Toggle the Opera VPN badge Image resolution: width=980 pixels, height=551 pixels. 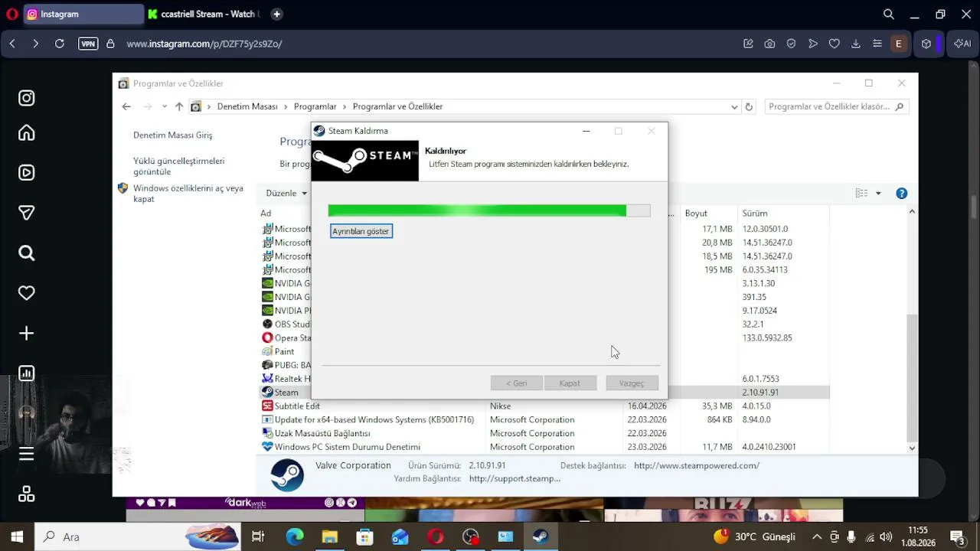tap(88, 44)
